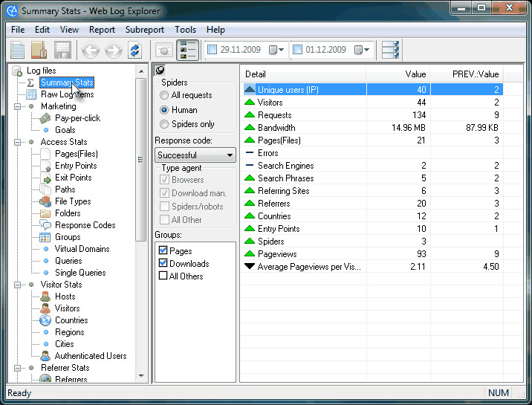The height and width of the screenshot is (405, 532).
Task: Click the camera snapshot toolbar icon
Action: 164,51
